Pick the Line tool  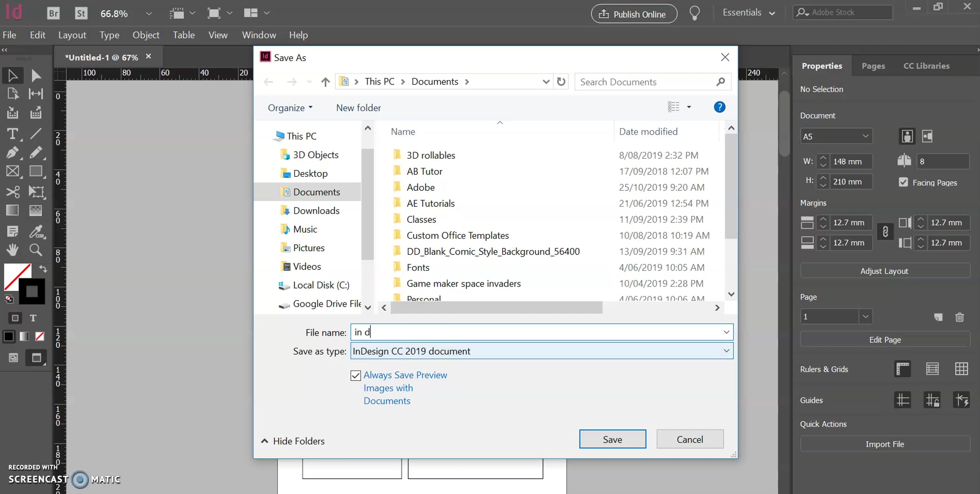(36, 134)
